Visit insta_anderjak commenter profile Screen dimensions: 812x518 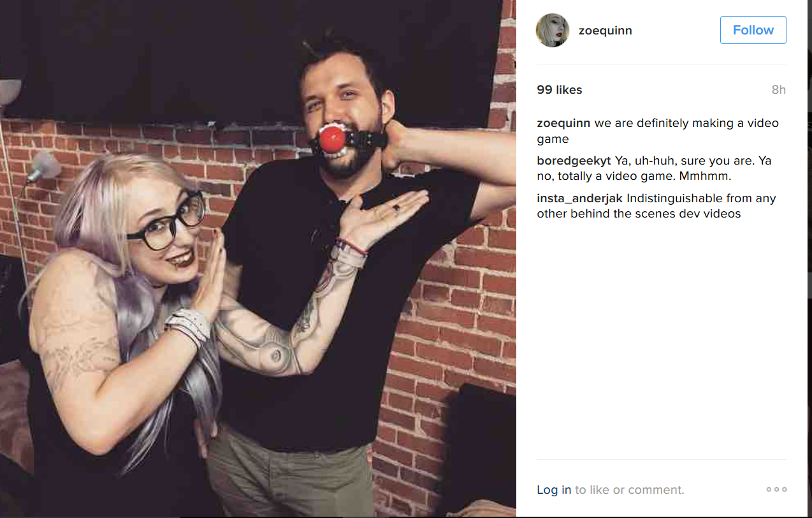pyautogui.click(x=579, y=198)
